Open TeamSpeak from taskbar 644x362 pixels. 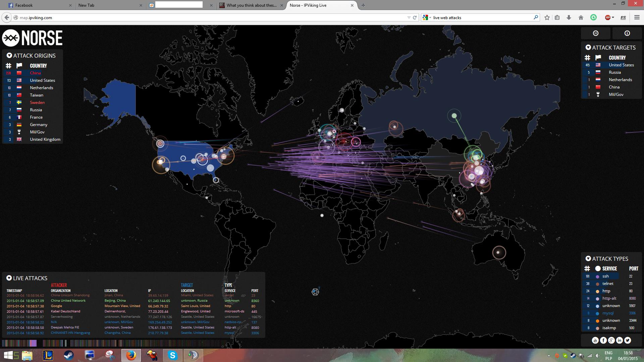(x=194, y=355)
